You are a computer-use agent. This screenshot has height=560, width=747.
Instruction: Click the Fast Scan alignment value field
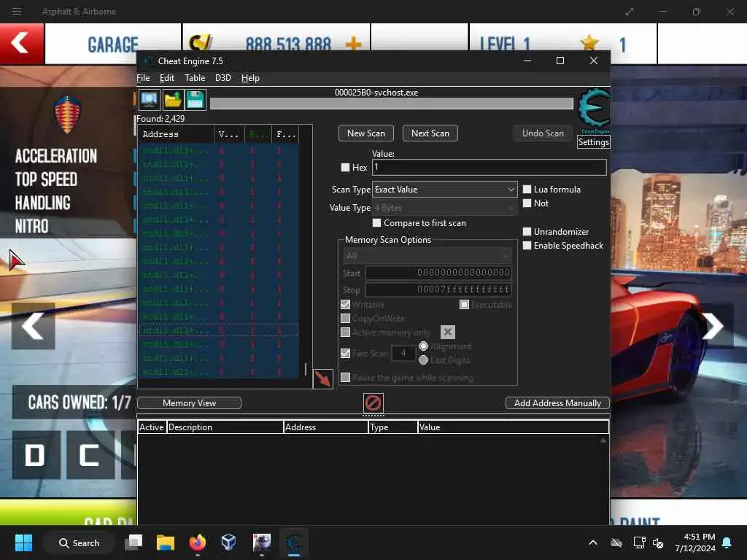[403, 353]
